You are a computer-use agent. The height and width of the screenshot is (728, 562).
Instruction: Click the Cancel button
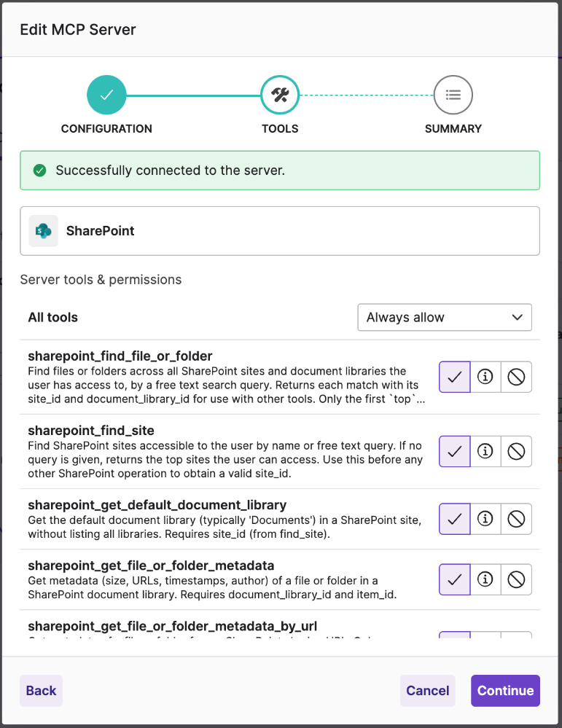pyautogui.click(x=427, y=690)
